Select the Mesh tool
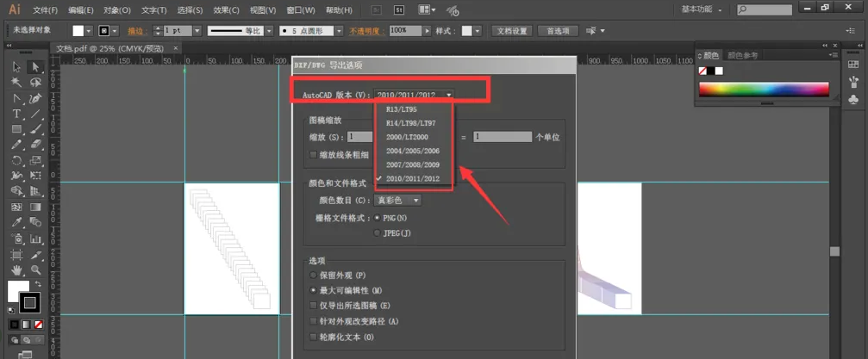Viewport: 868px width, 359px height. click(x=17, y=207)
